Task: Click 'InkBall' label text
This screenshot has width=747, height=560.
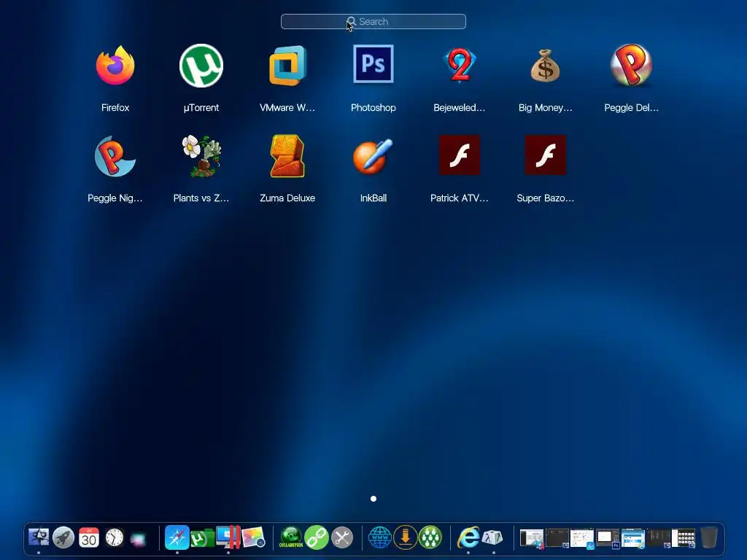Action: tap(373, 198)
